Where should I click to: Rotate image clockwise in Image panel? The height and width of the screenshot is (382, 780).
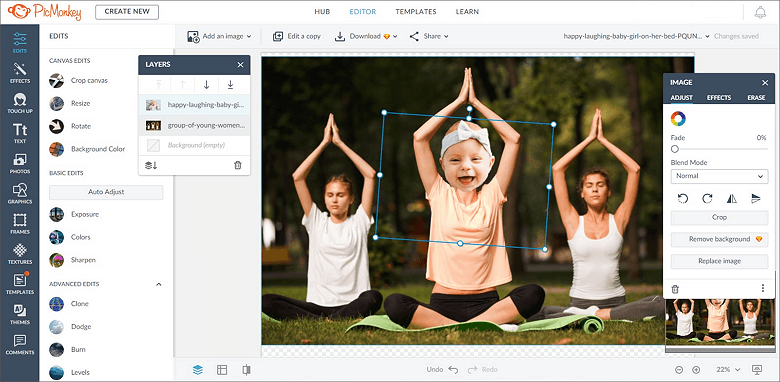tap(707, 198)
